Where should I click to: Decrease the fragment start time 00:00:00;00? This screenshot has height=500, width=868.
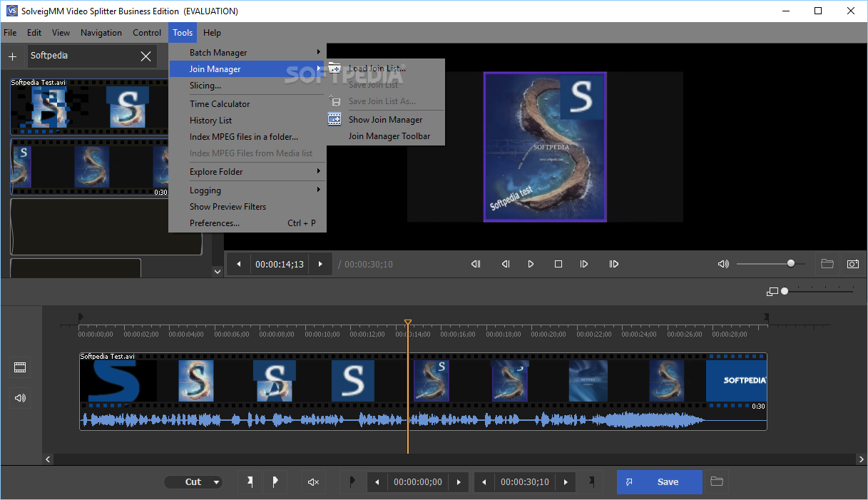pos(377,482)
